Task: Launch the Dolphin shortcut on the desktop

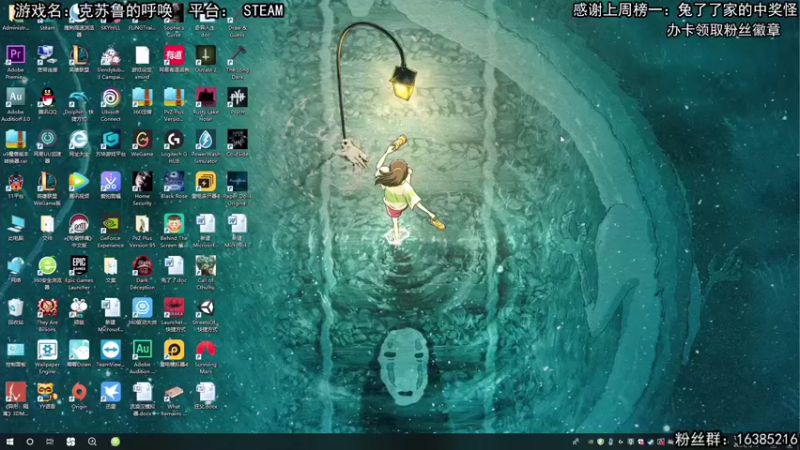Action: click(79, 97)
